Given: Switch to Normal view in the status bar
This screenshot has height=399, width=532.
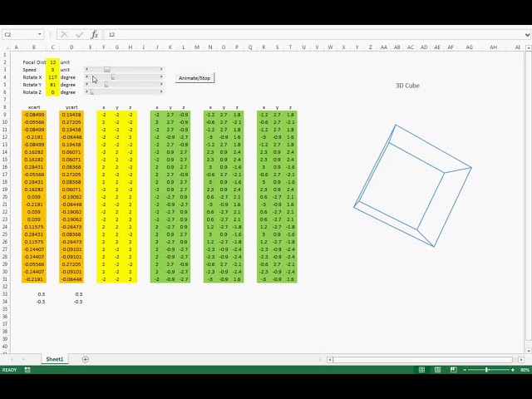Looking at the screenshot, I should tap(421, 370).
